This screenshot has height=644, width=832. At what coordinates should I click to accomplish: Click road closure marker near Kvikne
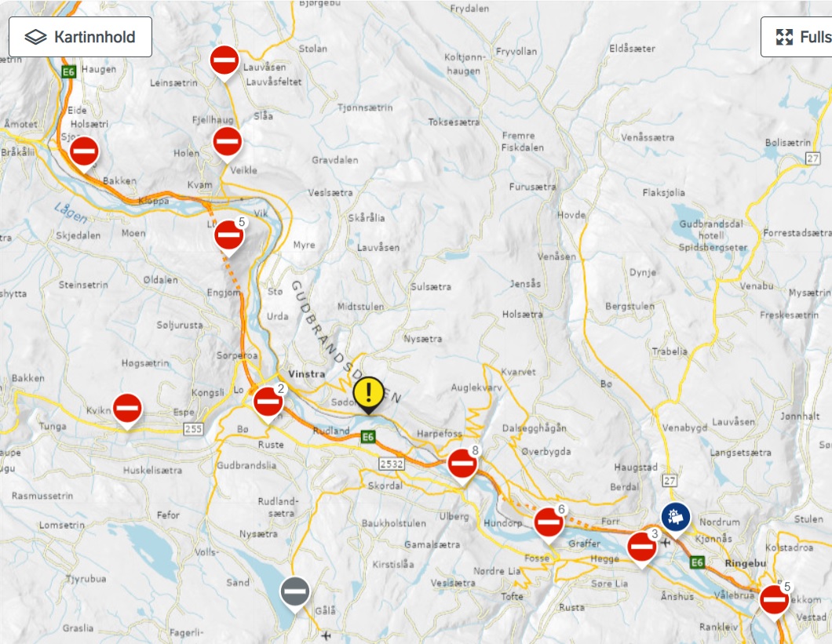click(127, 410)
